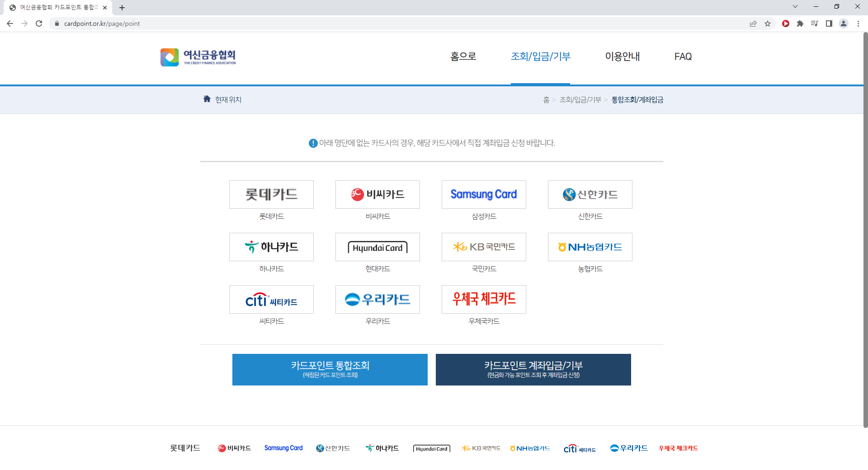Screen dimensions: 868x470
Task: Click footer 신한카드 logo
Action: click(x=333, y=448)
